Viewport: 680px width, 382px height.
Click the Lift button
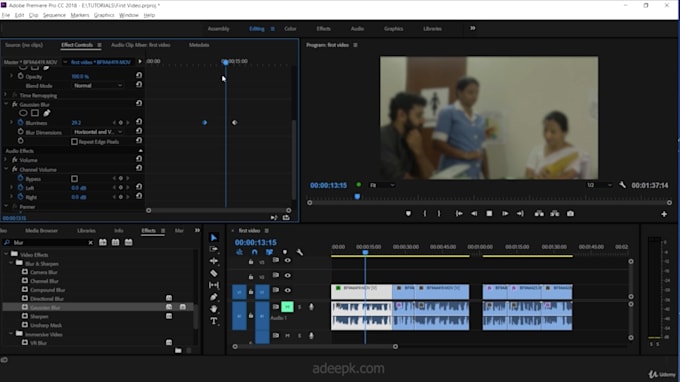pos(539,214)
